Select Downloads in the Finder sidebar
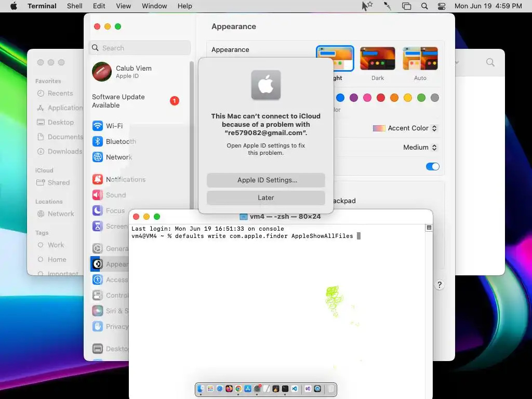This screenshot has height=399, width=532. tap(60, 151)
